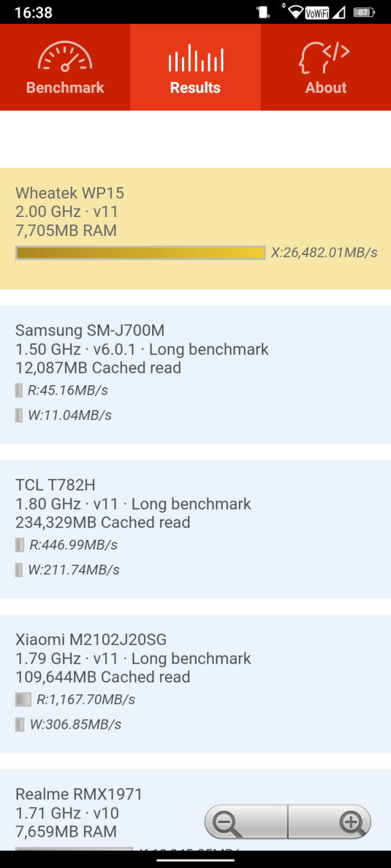
Task: Tap the vibrate mode status icon
Action: click(x=263, y=12)
